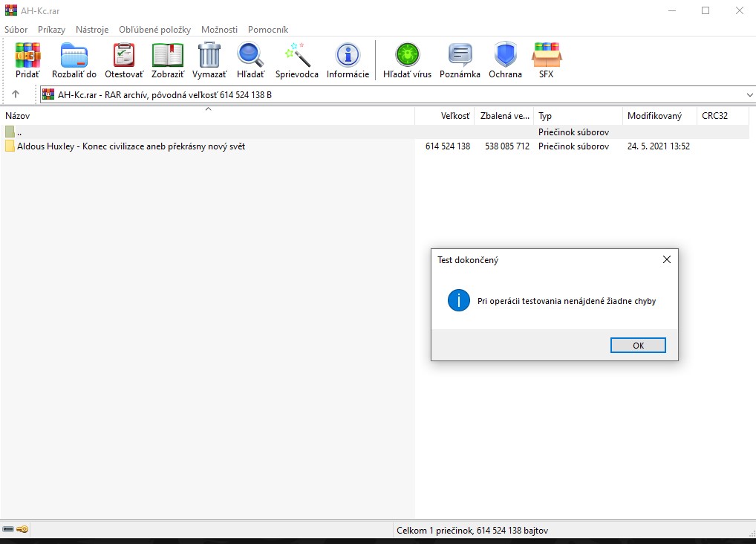Screen dimensions: 756x544
Task: Launch the Sprievodca wizard icon
Action: point(296,54)
